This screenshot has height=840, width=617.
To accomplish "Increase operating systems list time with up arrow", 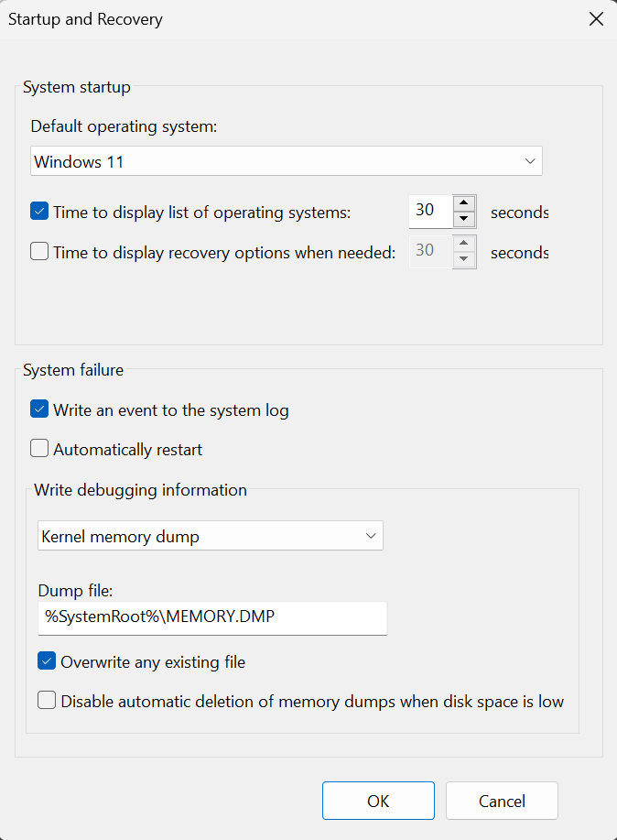I will pos(465,203).
